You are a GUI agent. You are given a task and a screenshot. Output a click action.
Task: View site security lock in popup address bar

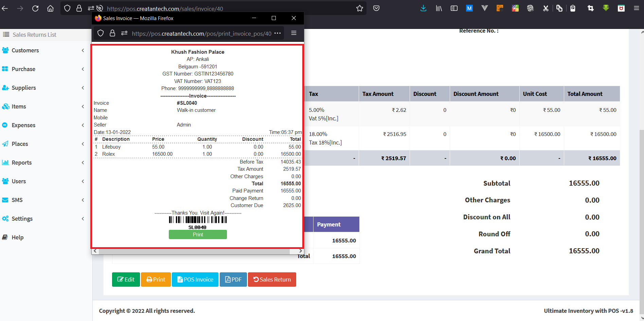pos(112,33)
